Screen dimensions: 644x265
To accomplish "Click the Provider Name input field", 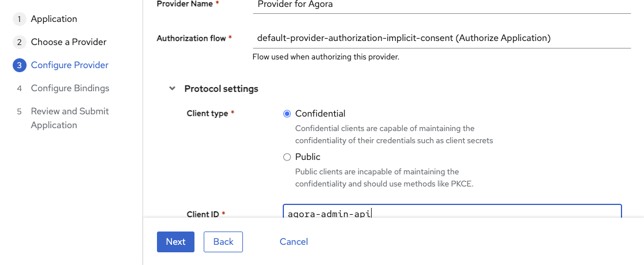I will pos(441,4).
